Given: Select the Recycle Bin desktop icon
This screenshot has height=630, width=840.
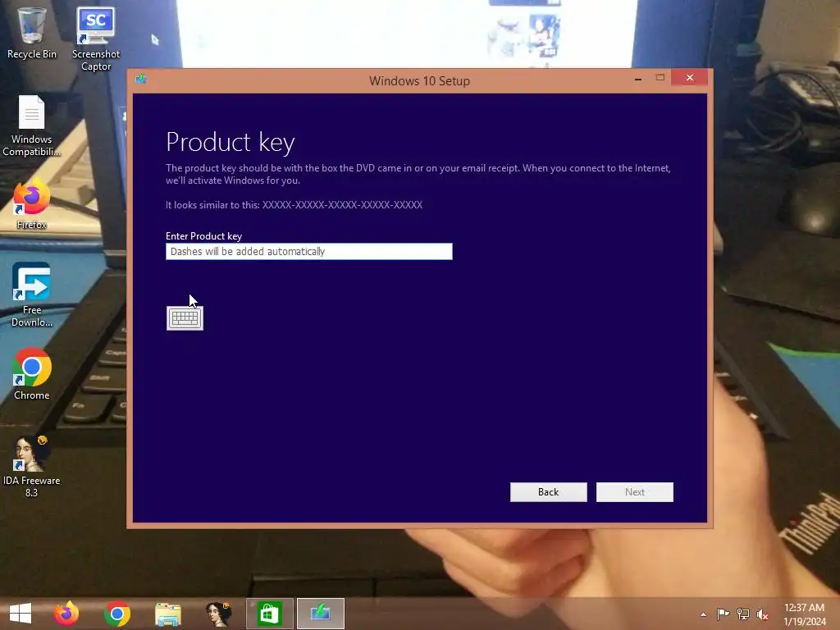Looking at the screenshot, I should [32, 33].
